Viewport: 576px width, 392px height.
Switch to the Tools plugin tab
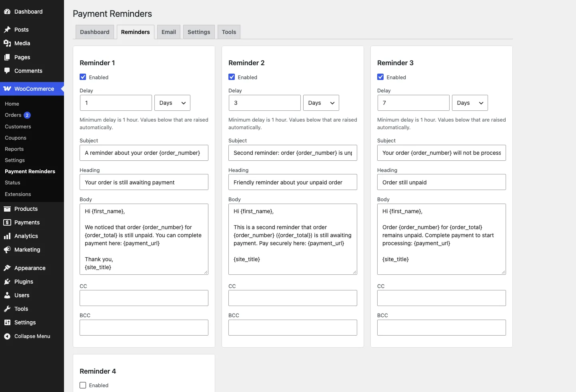(229, 32)
